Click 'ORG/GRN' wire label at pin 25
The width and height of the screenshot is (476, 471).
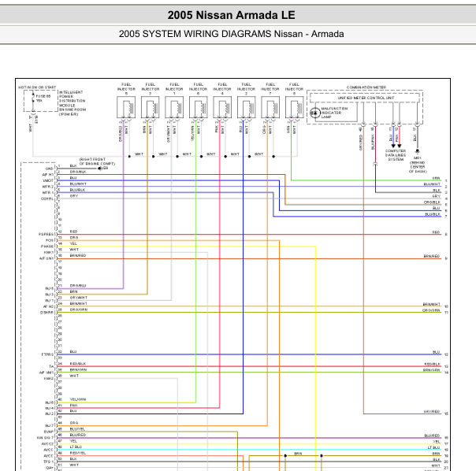[x=79, y=310]
